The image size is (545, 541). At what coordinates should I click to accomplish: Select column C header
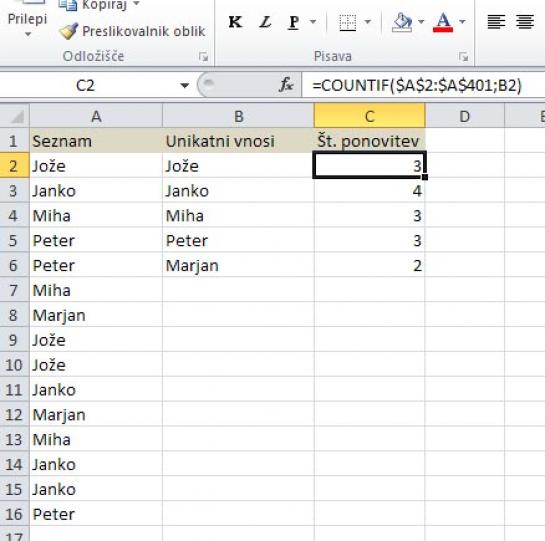point(369,116)
